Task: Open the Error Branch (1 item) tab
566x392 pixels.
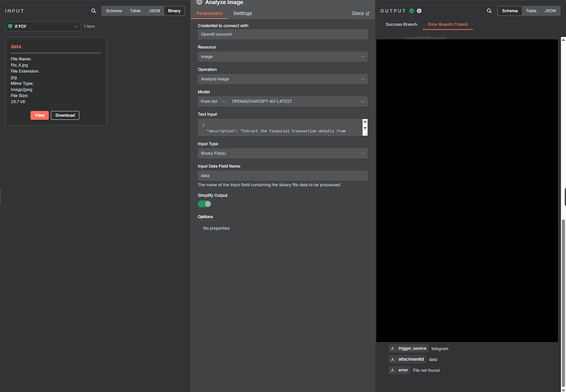Action: tap(448, 25)
